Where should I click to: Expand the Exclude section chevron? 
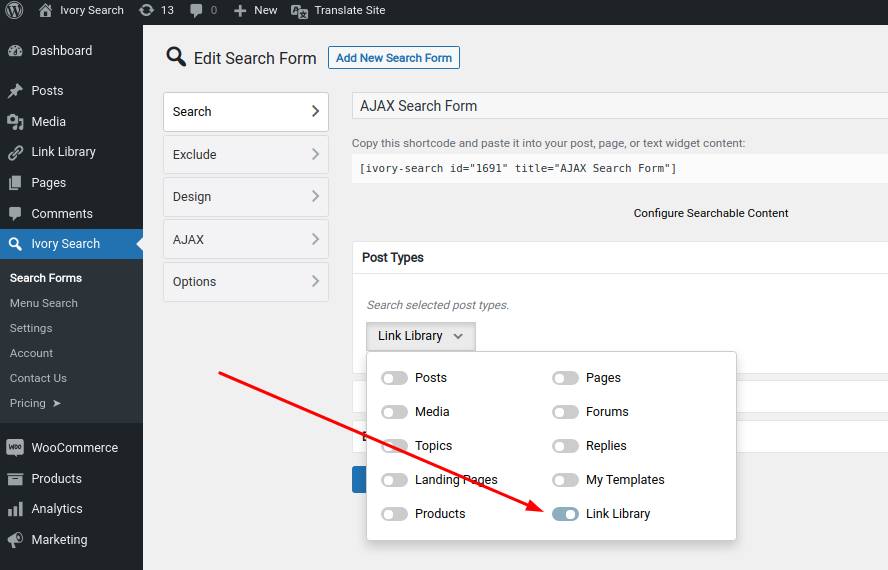click(315, 154)
